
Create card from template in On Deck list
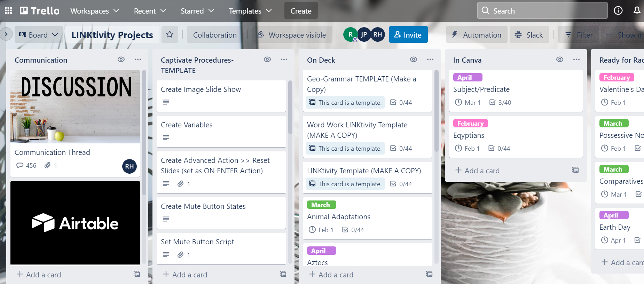point(429,274)
